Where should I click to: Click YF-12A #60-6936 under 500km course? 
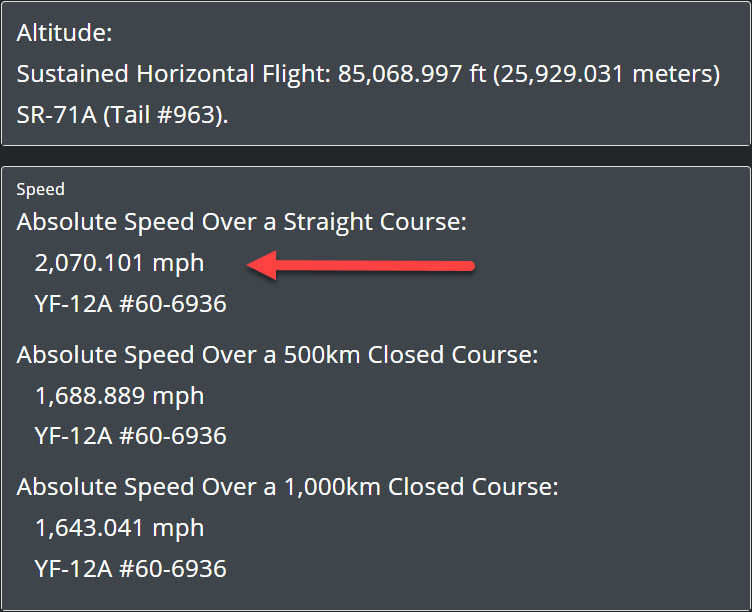130,436
